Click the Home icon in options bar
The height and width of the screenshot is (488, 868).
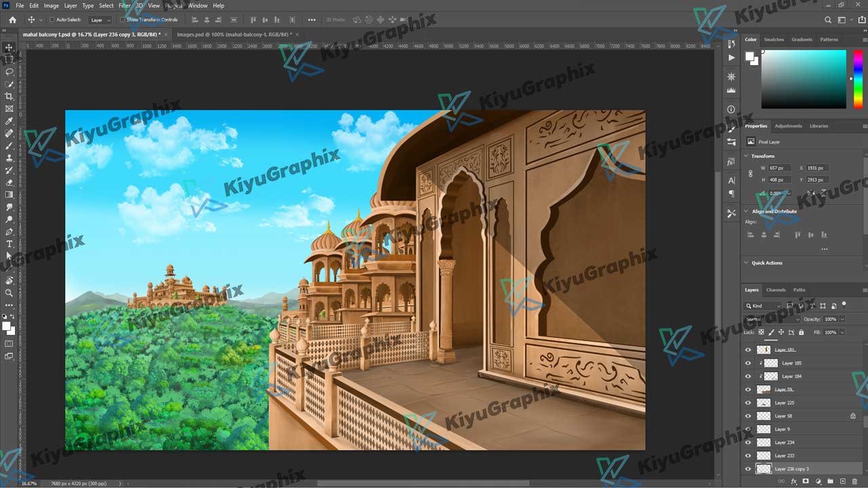pos(12,20)
